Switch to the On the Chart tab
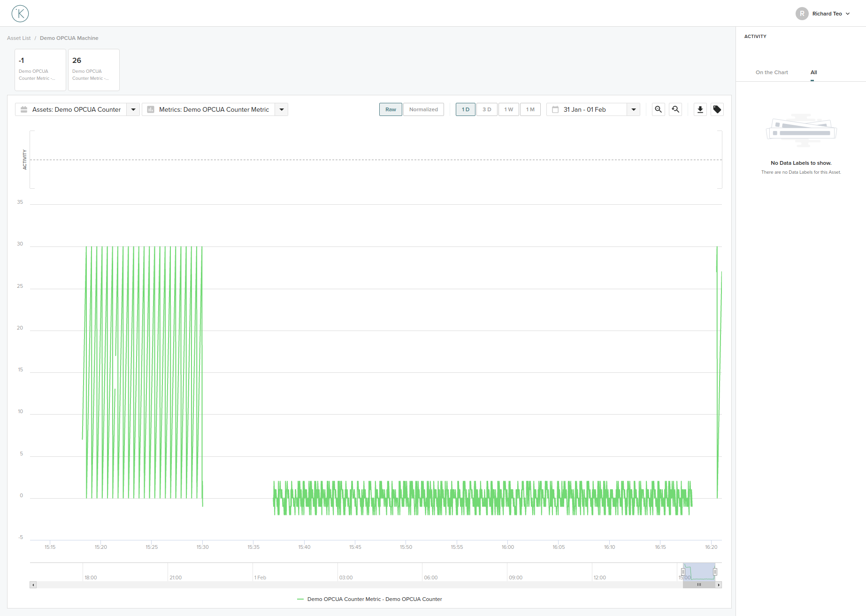 (x=772, y=72)
